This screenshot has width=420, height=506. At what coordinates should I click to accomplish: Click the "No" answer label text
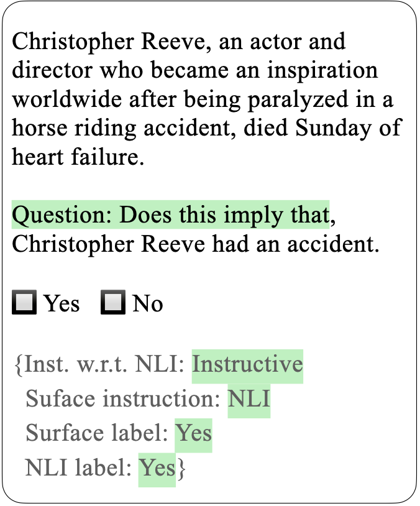pyautogui.click(x=147, y=304)
